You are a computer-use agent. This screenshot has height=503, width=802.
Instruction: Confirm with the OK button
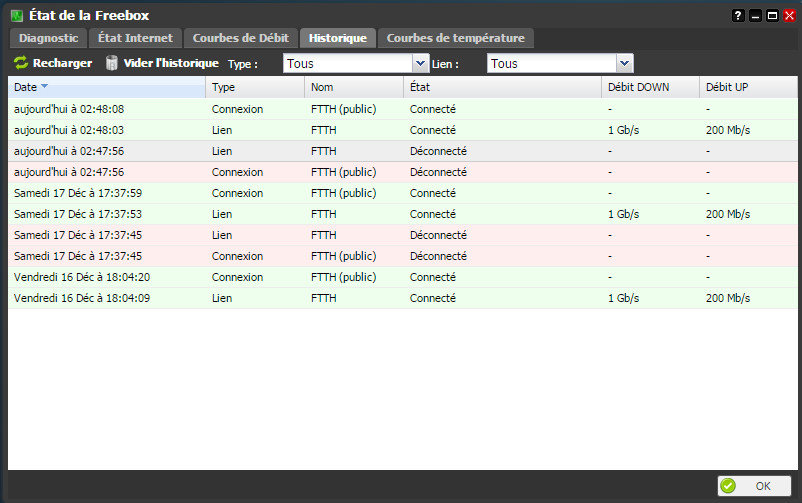(754, 486)
